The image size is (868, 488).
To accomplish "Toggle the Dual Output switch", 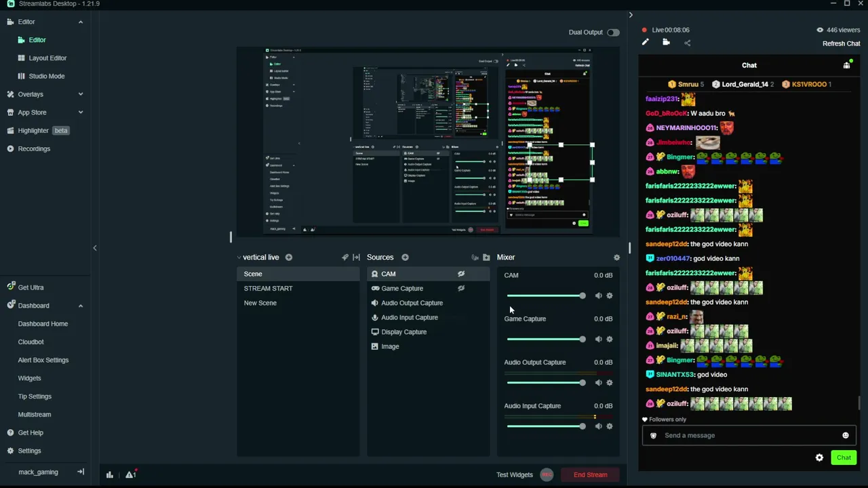I will 613,33.
